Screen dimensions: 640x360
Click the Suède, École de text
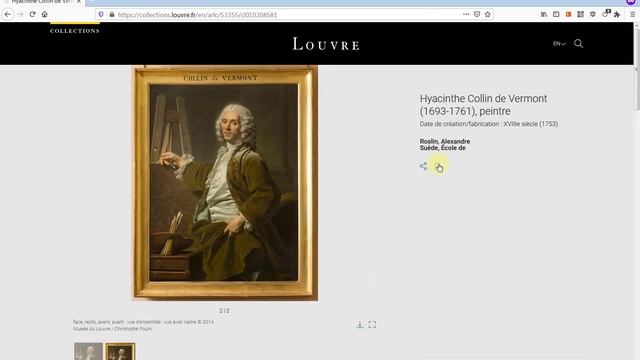[443, 148]
